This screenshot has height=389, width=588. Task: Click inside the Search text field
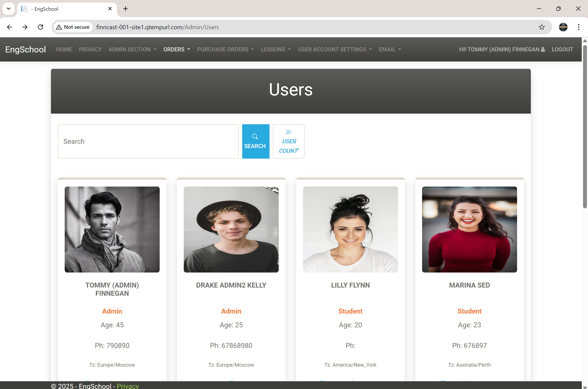[x=148, y=141]
